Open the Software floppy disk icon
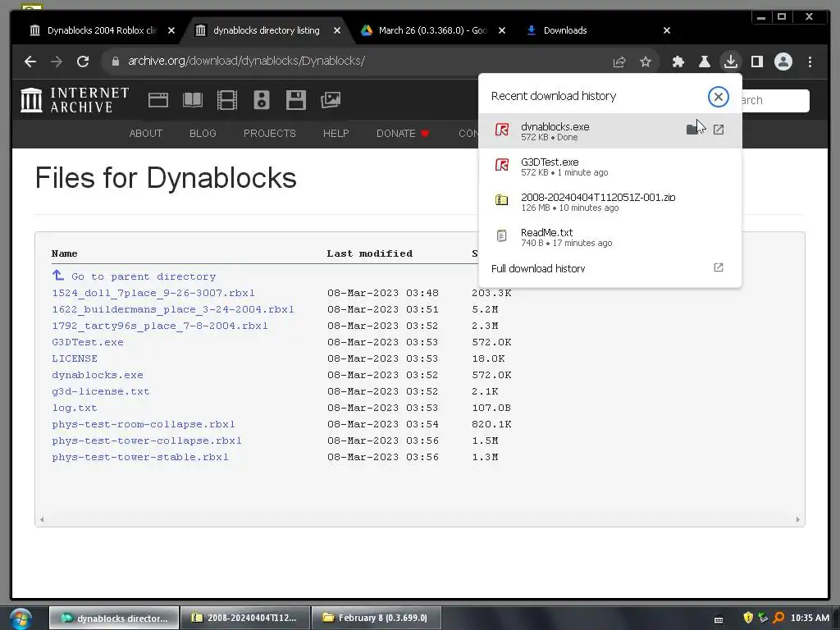This screenshot has width=840, height=630. point(295,100)
